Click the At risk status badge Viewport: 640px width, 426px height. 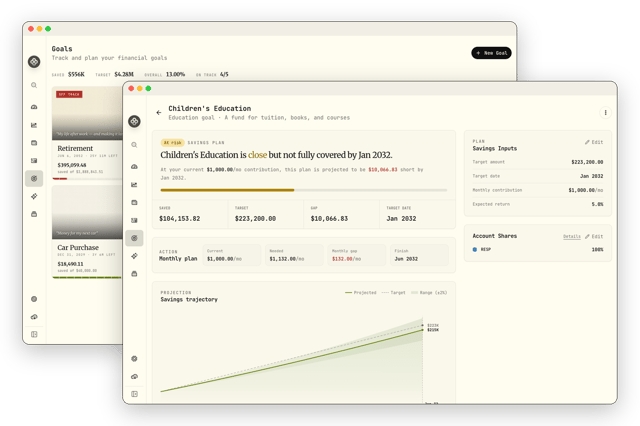pyautogui.click(x=172, y=143)
